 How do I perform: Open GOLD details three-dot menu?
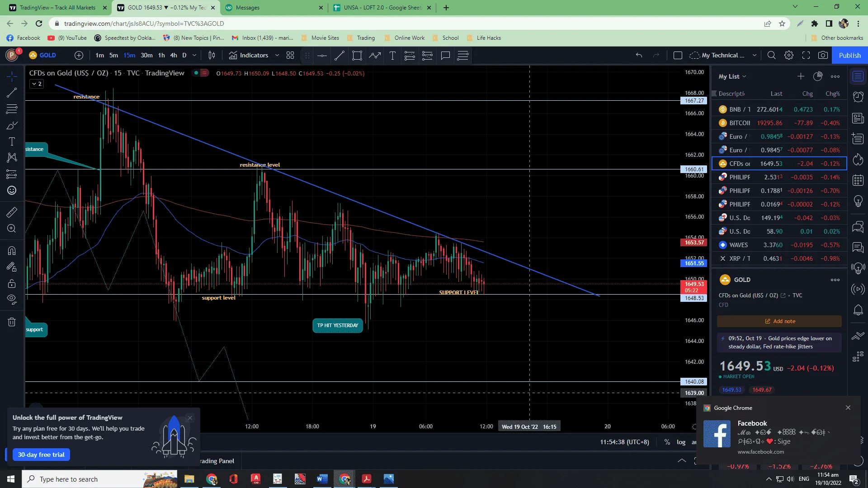pyautogui.click(x=835, y=280)
